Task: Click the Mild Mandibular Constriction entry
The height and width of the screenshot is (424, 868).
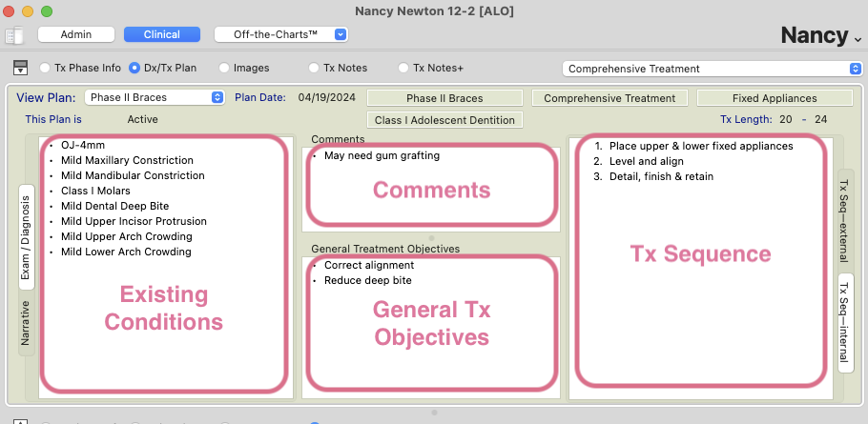Action: click(x=133, y=175)
